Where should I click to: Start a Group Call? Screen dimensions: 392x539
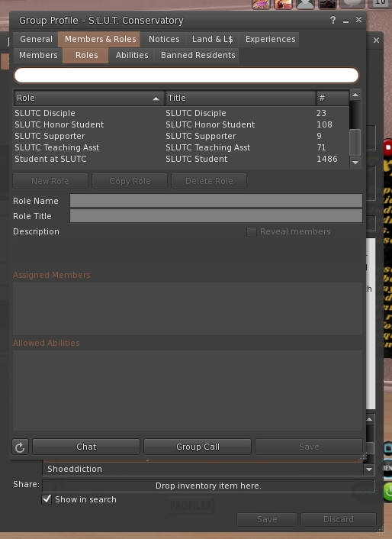[198, 447]
